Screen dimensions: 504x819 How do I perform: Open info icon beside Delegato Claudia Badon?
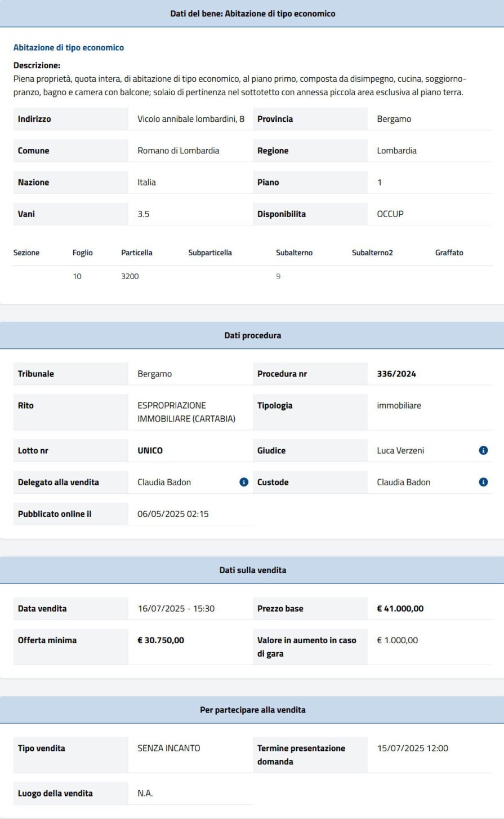(x=244, y=482)
